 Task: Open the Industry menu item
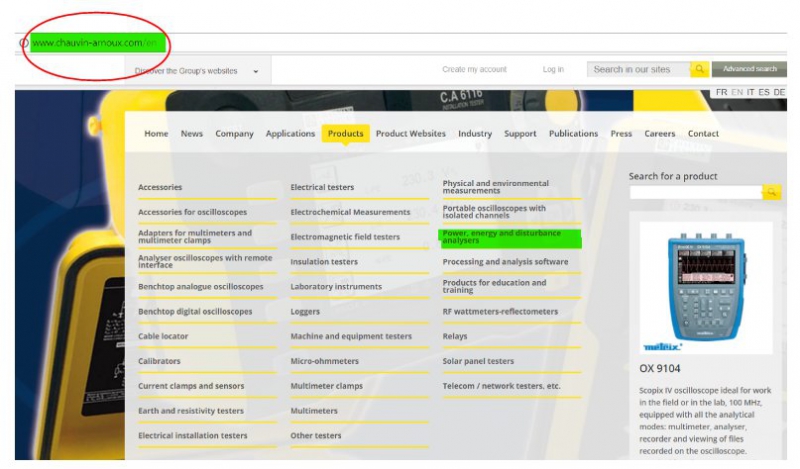pos(475,134)
